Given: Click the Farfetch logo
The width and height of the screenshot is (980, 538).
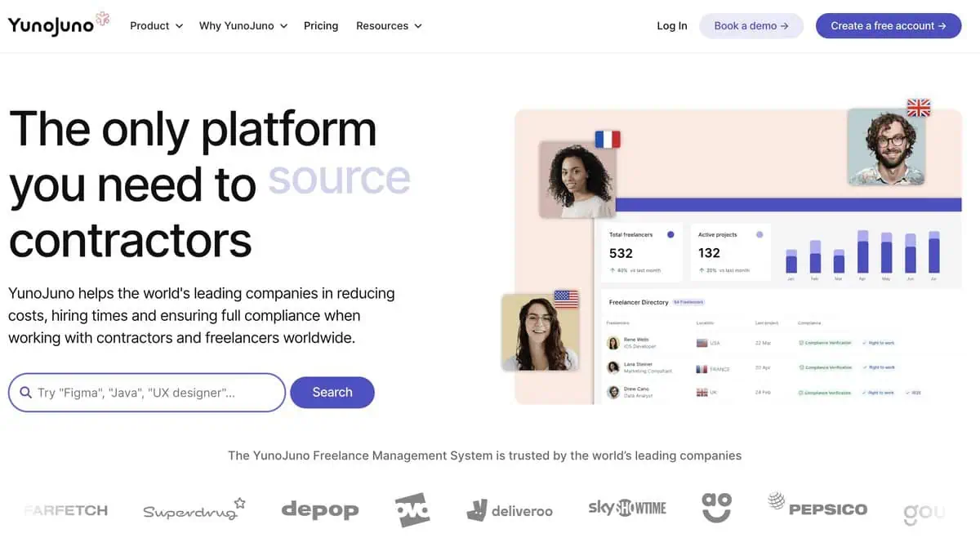Looking at the screenshot, I should point(66,510).
